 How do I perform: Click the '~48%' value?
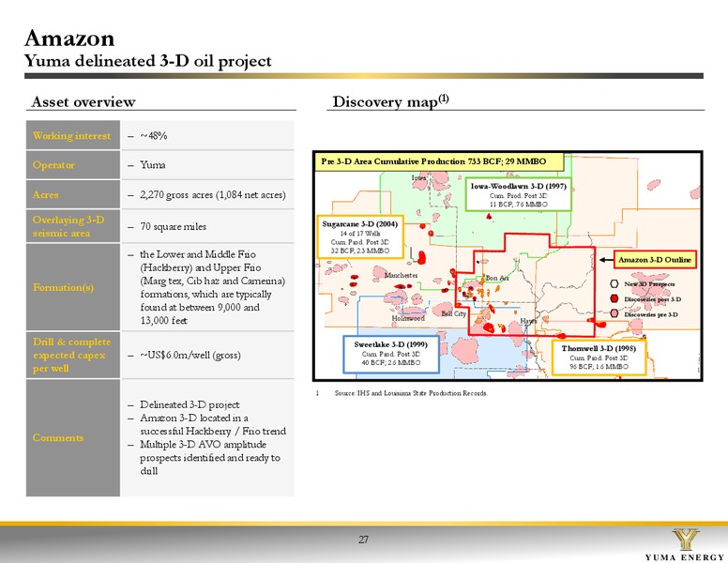[154, 136]
